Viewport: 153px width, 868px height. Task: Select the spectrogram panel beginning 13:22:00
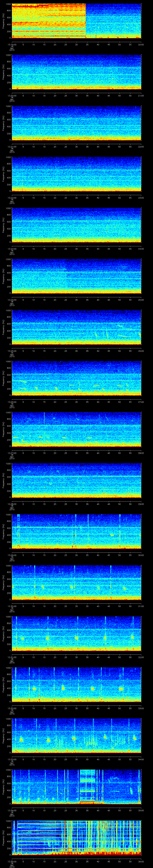76,174
